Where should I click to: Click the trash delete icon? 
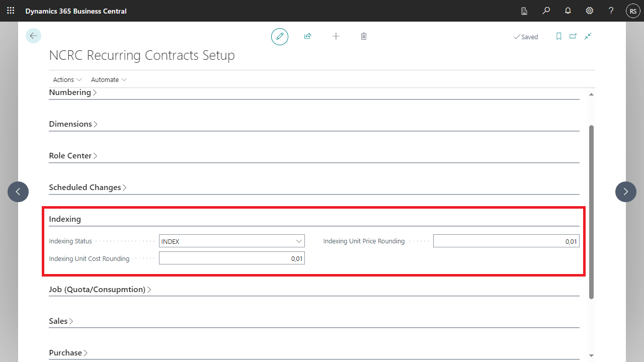pos(364,37)
